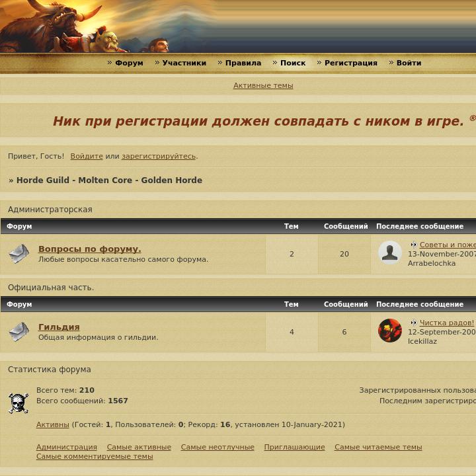
Task: Open the Активны users link
Action: coord(52,424)
